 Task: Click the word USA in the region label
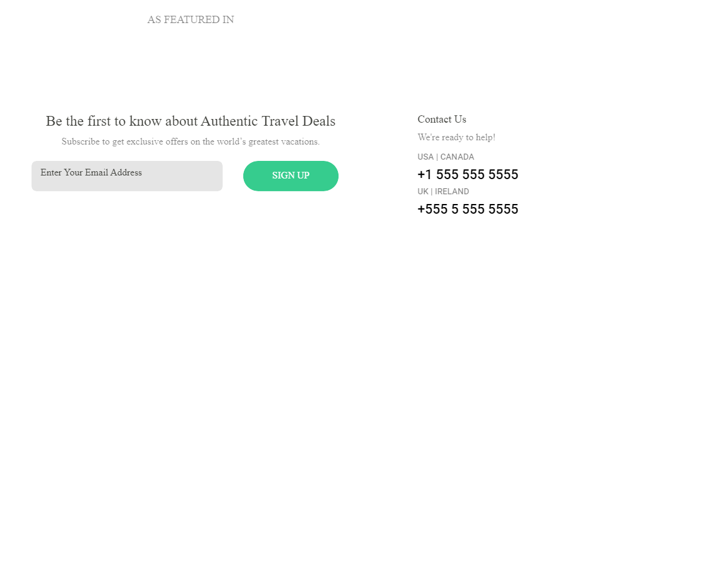click(x=425, y=157)
